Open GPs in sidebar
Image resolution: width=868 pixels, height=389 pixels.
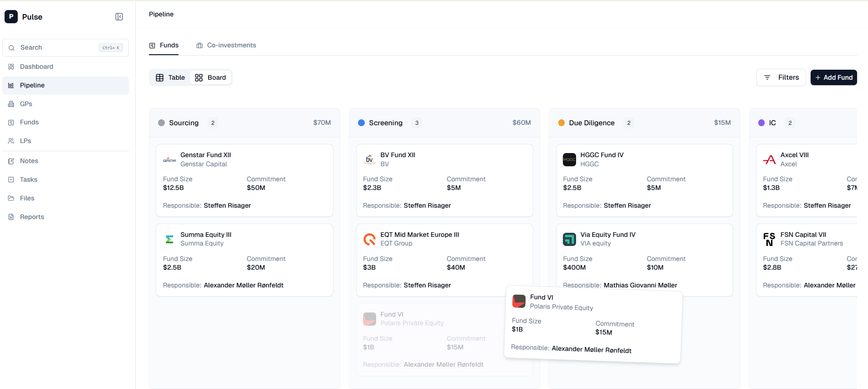click(66, 104)
